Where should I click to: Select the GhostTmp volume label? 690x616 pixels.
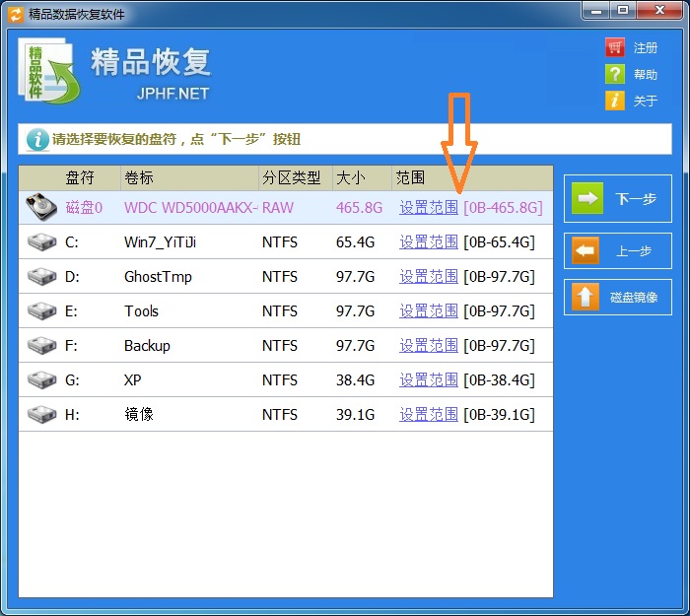[158, 276]
